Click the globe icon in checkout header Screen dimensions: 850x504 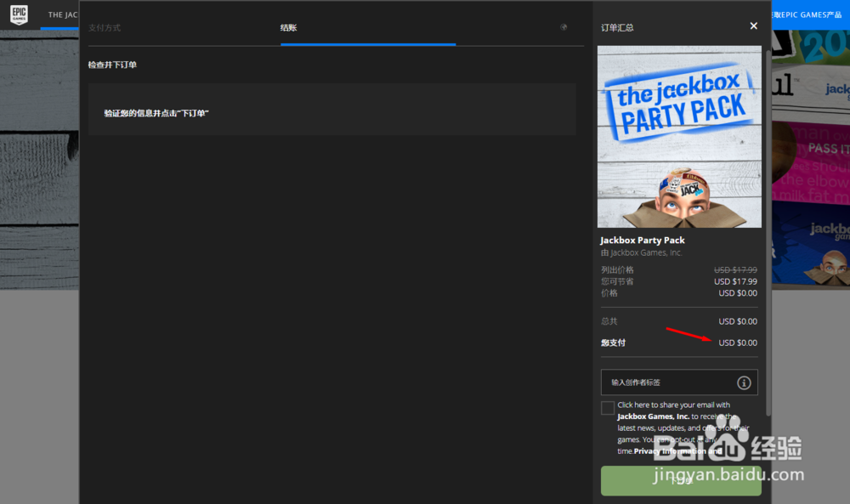coord(564,27)
